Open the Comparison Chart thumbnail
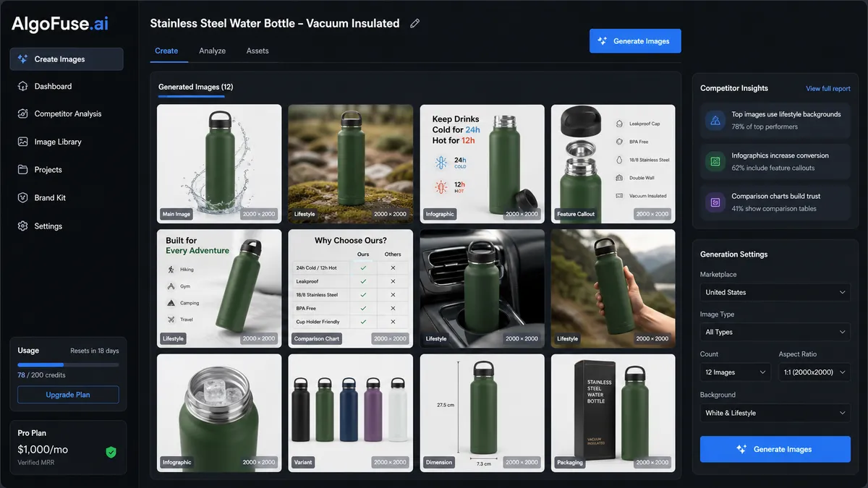This screenshot has width=868, height=488. [351, 288]
